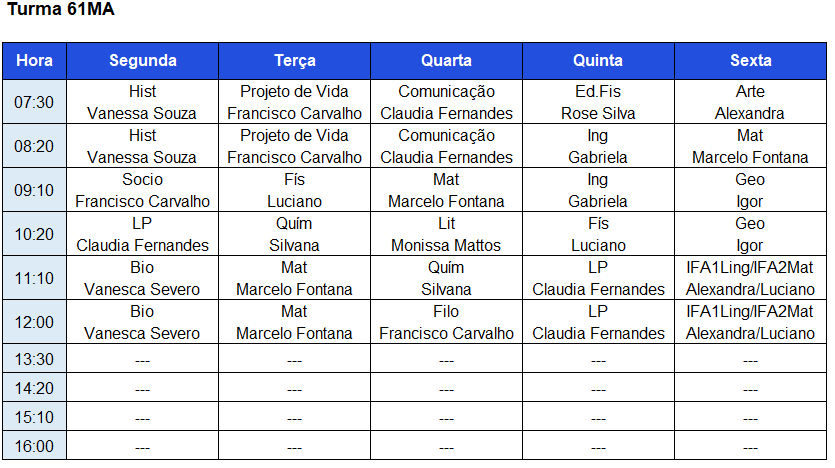Screen dimensions: 835x468
Task: Click the Sexta column header
Action: (750, 61)
